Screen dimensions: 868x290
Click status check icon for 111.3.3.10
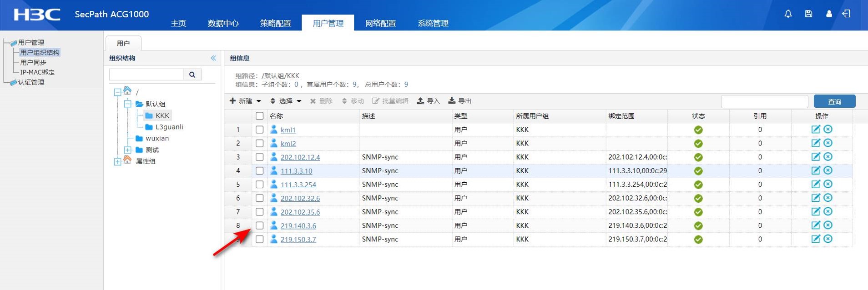698,171
